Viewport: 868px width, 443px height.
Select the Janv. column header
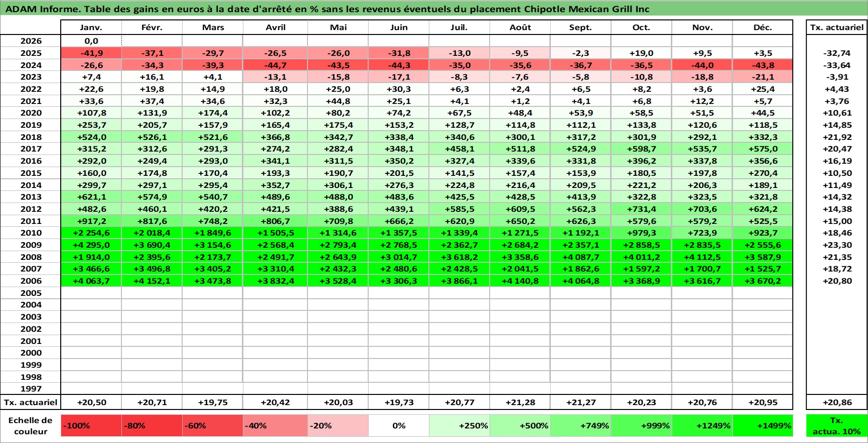click(91, 27)
